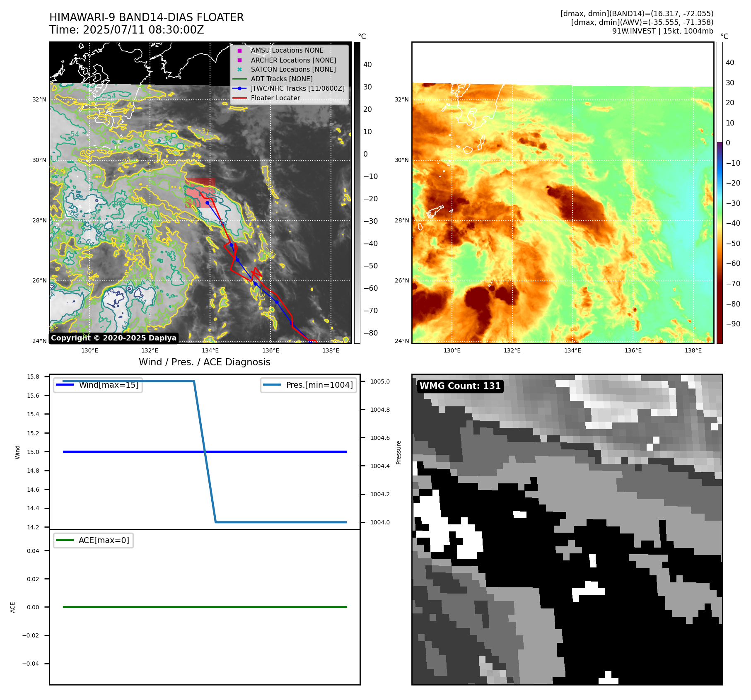Click the 'WMG Count: 131' label
This screenshot has height=700, width=751.
click(x=460, y=386)
